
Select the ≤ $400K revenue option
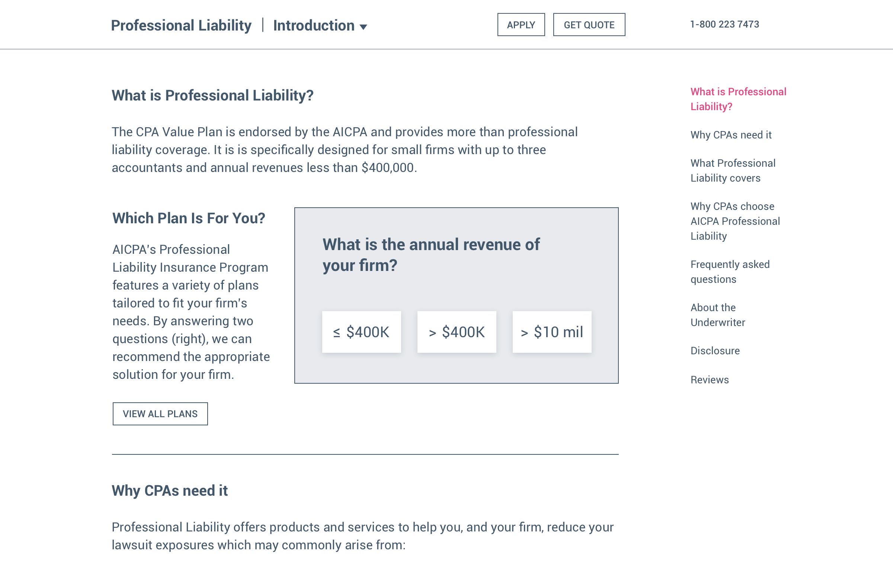tap(361, 332)
